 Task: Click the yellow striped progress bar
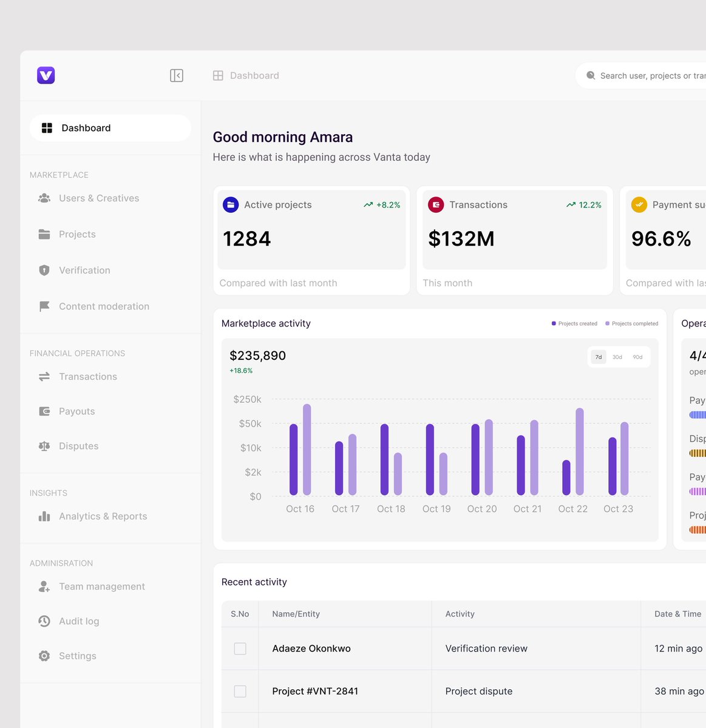[698, 453]
